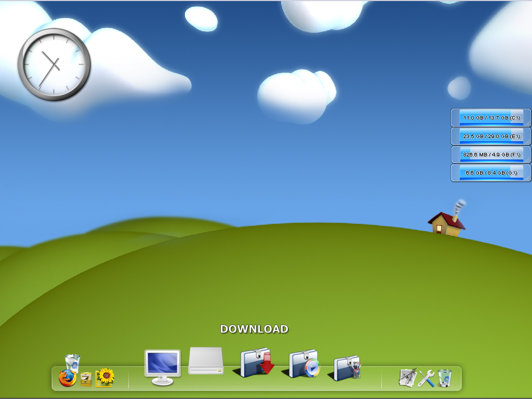
Task: Select the E:\ drive meter widget
Action: click(490, 136)
